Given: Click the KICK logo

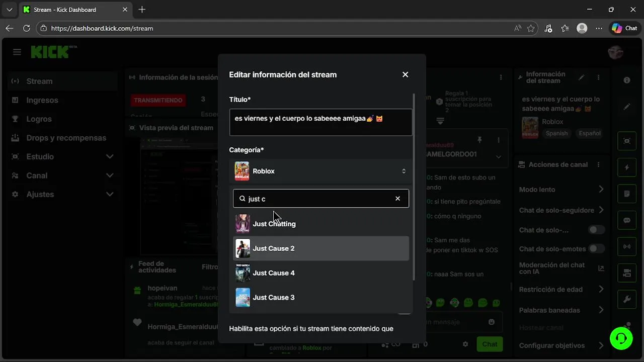Looking at the screenshot, I should [x=50, y=52].
